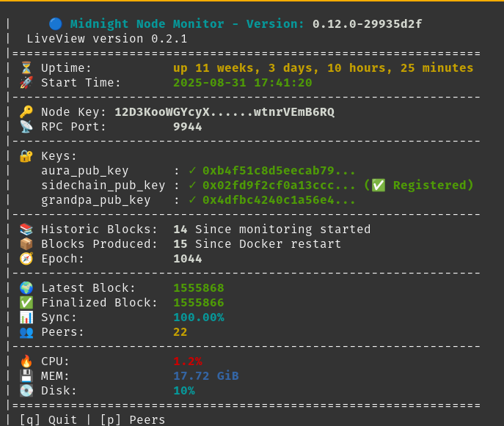Click the finalized block number 1555866

click(199, 303)
